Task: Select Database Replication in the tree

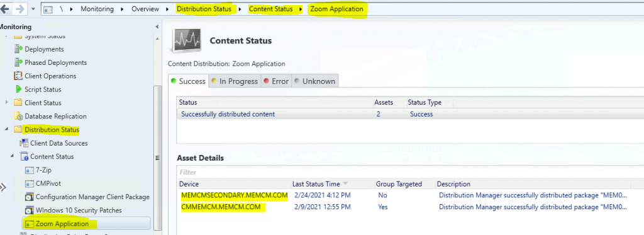Action: point(56,117)
